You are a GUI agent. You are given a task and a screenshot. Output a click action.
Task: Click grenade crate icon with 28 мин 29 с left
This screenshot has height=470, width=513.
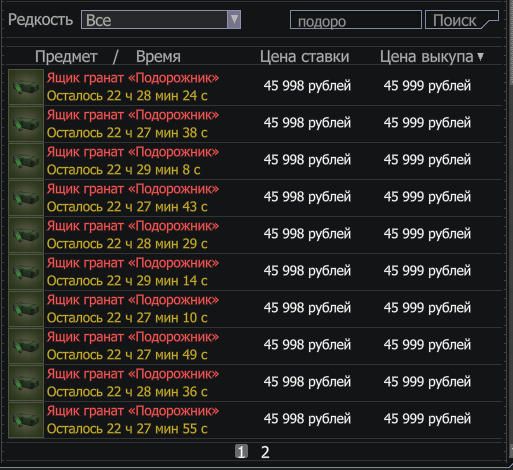coord(26,235)
